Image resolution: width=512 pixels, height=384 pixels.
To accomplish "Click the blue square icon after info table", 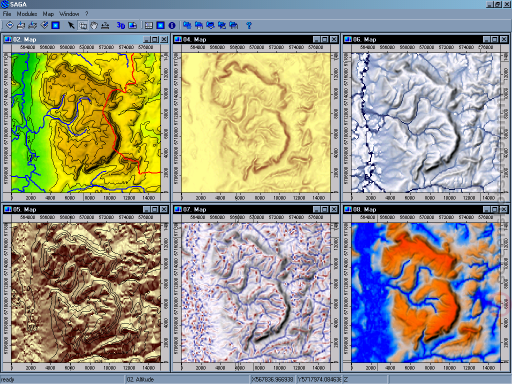I will 161,25.
